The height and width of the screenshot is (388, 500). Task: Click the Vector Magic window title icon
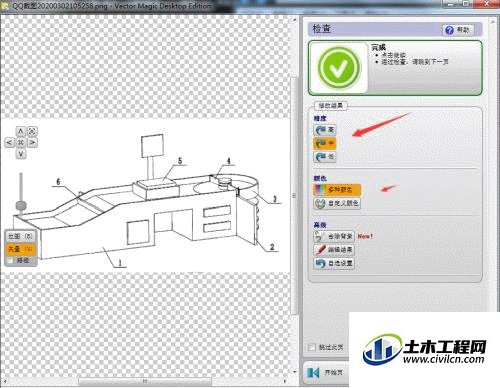point(5,6)
